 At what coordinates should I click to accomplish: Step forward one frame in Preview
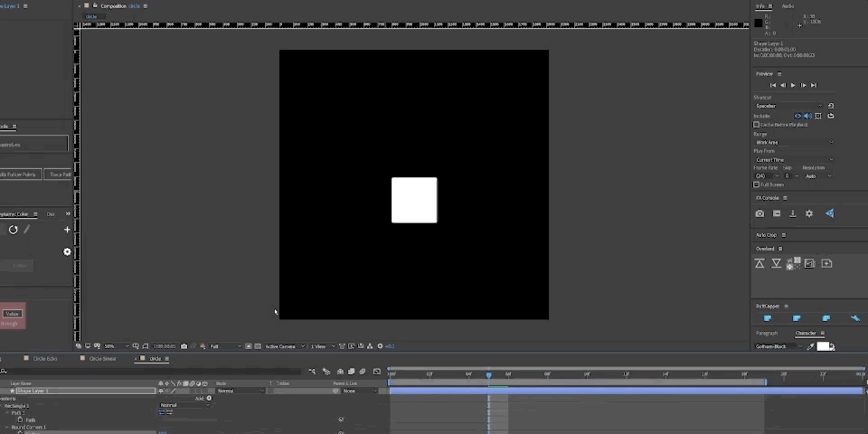[803, 85]
